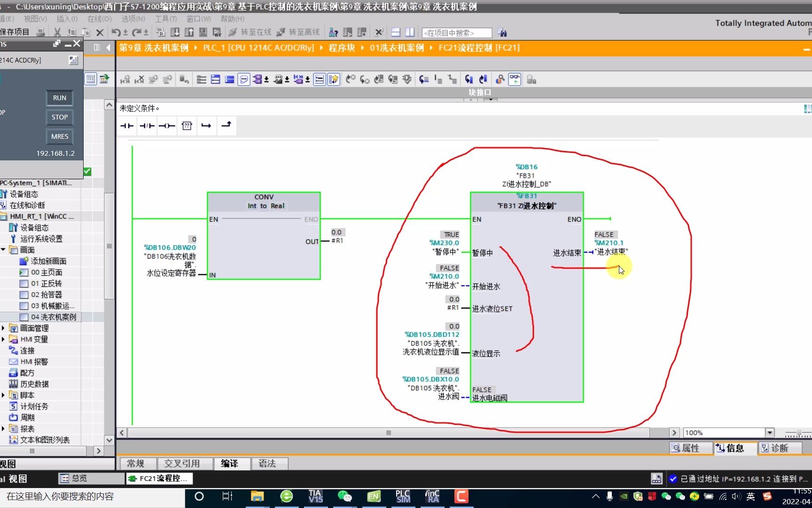
Task: Click the delete network icon
Action: (x=139, y=79)
